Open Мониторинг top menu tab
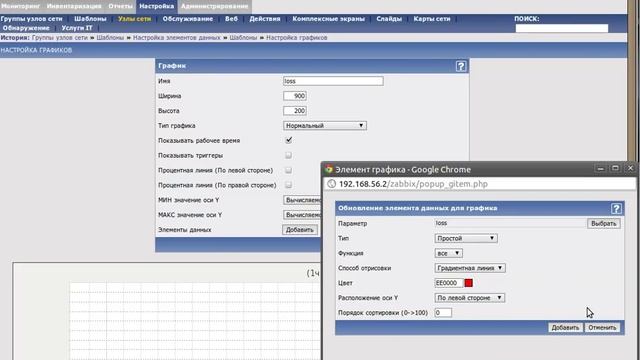This screenshot has width=640, height=360. pyautogui.click(x=20, y=6)
